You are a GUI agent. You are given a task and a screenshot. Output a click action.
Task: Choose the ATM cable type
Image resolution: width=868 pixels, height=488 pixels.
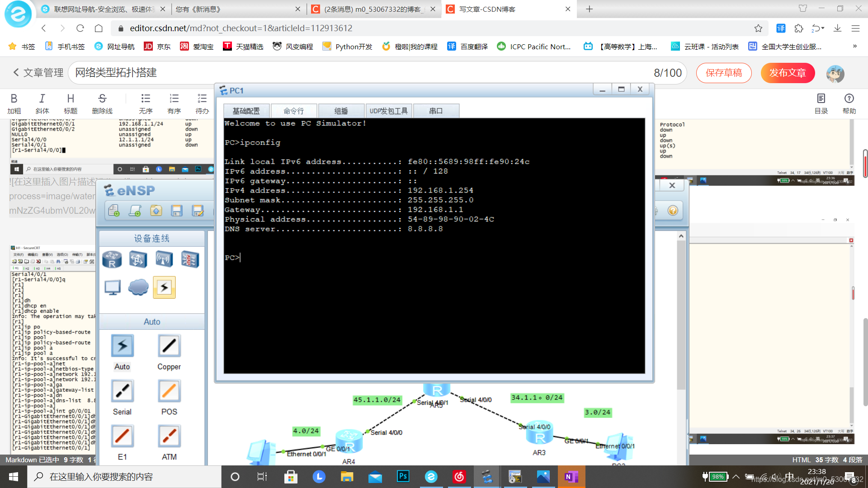(169, 436)
